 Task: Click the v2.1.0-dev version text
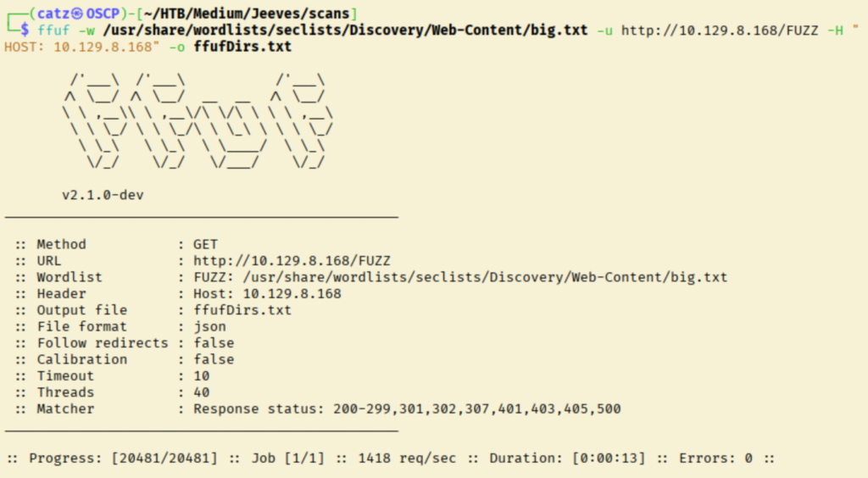[x=103, y=195]
